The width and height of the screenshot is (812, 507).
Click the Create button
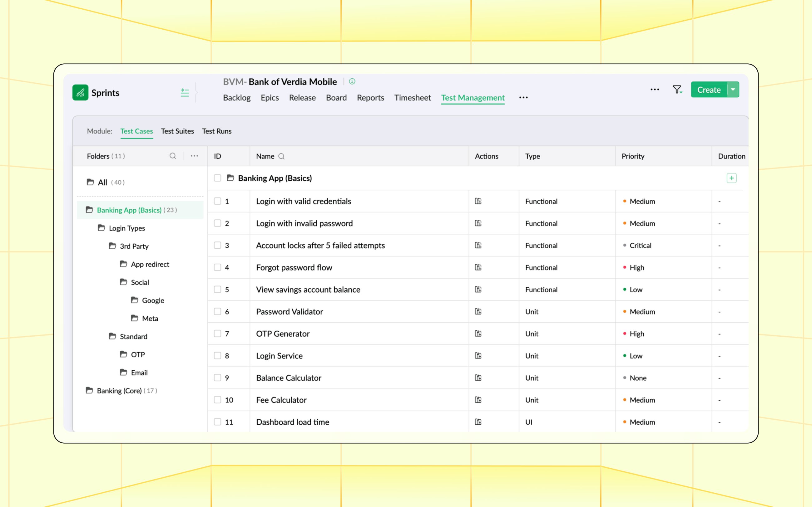click(709, 90)
